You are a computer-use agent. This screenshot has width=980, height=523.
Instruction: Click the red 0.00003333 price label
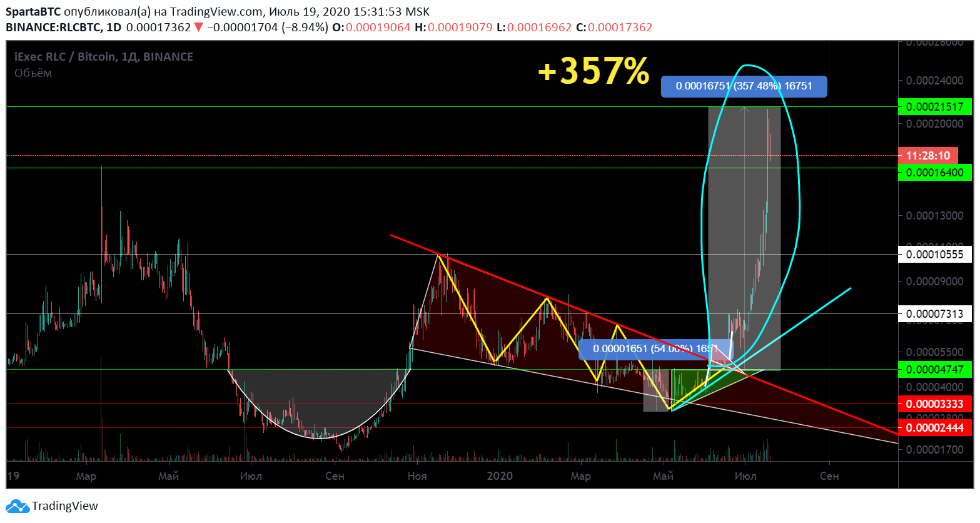(935, 404)
